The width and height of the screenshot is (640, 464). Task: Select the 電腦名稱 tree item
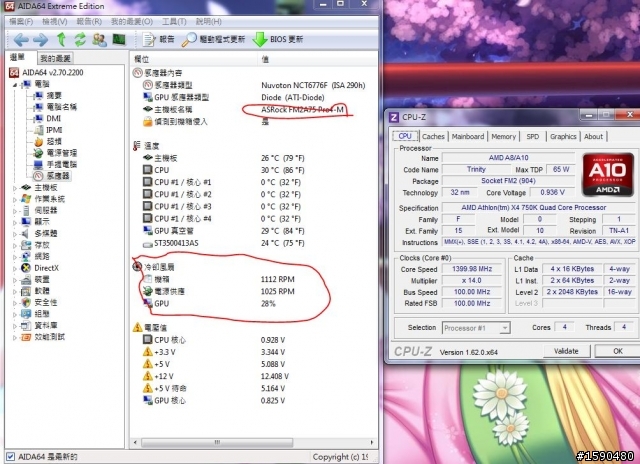(56, 107)
